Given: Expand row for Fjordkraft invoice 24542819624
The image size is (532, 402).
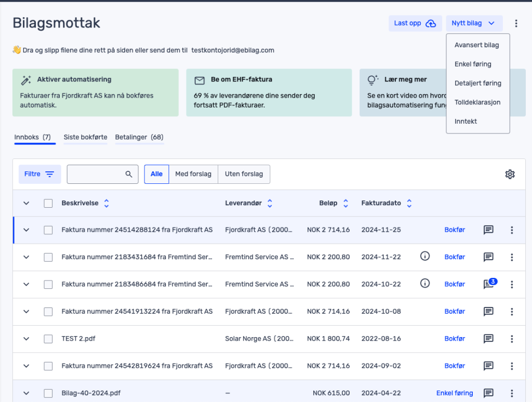Looking at the screenshot, I should point(26,366).
